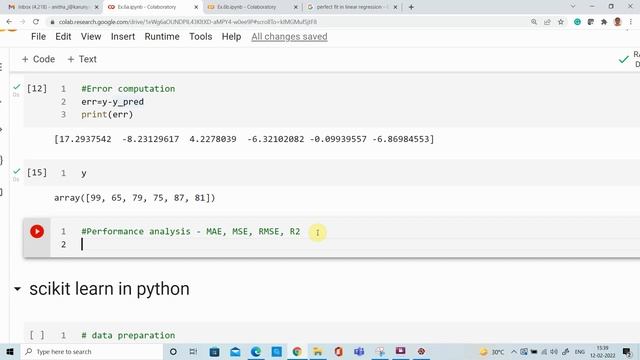Open the View menu
The height and width of the screenshot is (360, 640).
tap(91, 37)
